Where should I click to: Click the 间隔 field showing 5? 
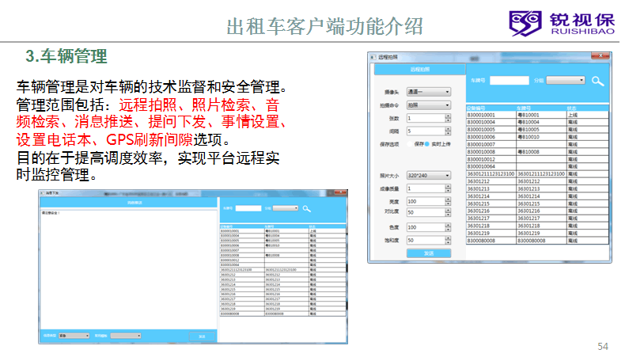tap(426, 131)
